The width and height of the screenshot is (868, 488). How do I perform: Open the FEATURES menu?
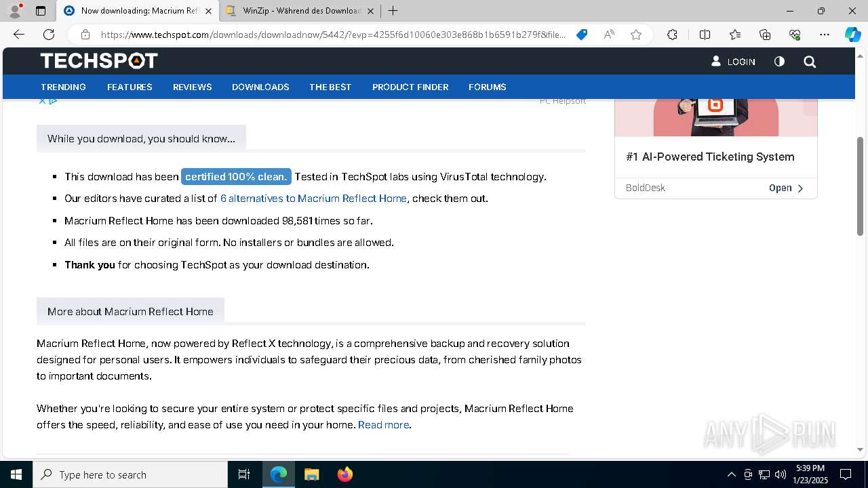pos(130,87)
